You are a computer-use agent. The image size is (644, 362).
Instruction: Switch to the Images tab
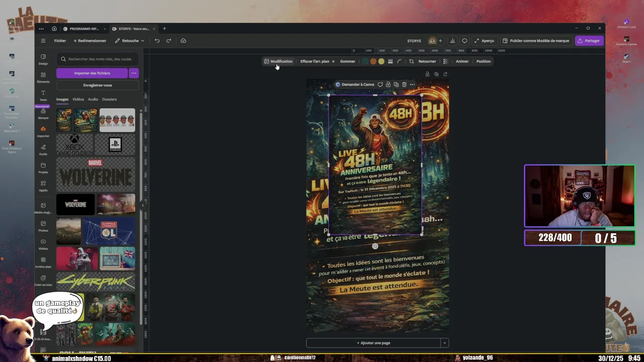[x=62, y=99]
